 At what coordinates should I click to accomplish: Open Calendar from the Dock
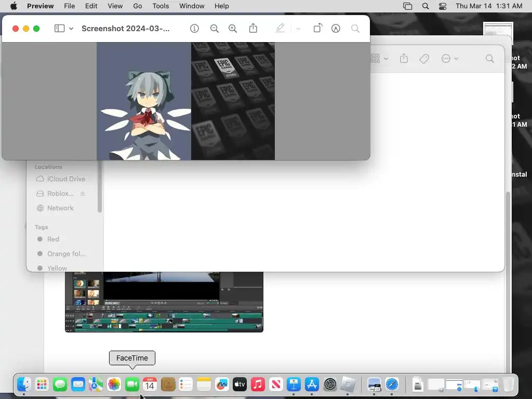tap(150, 384)
